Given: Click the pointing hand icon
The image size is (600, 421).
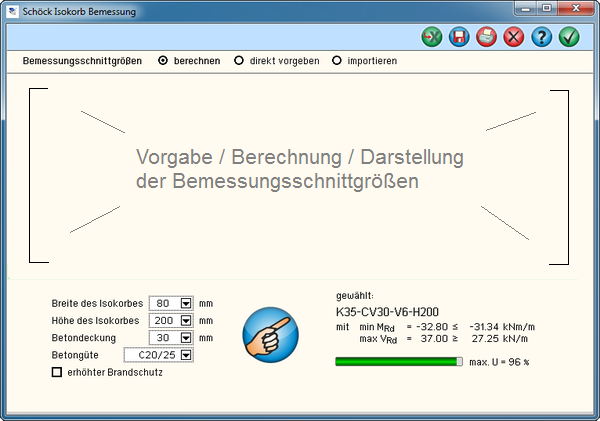Looking at the screenshot, I should (x=270, y=335).
